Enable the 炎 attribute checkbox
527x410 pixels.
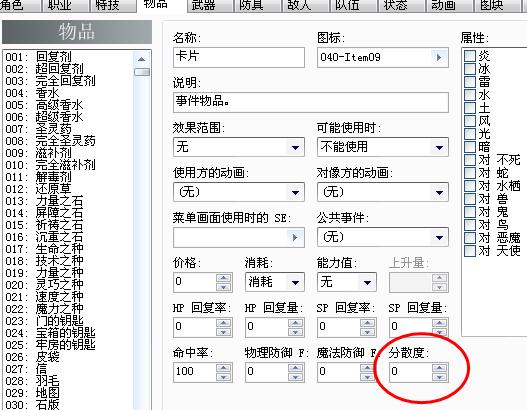470,56
